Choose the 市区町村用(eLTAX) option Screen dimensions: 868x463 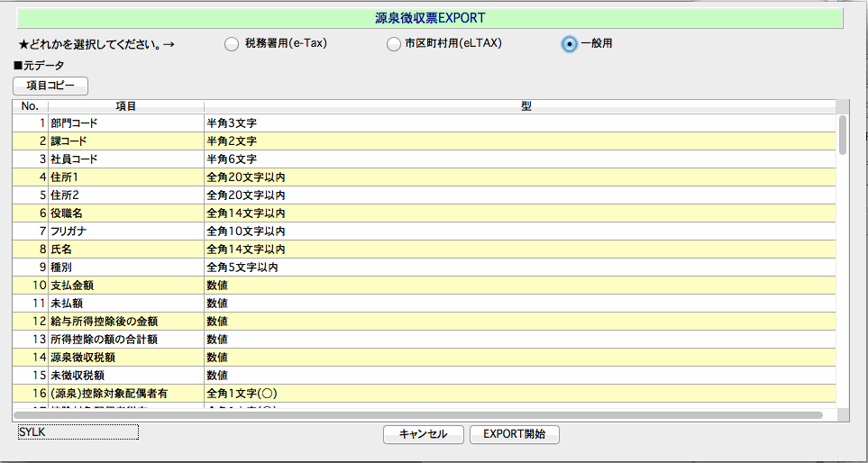393,43
